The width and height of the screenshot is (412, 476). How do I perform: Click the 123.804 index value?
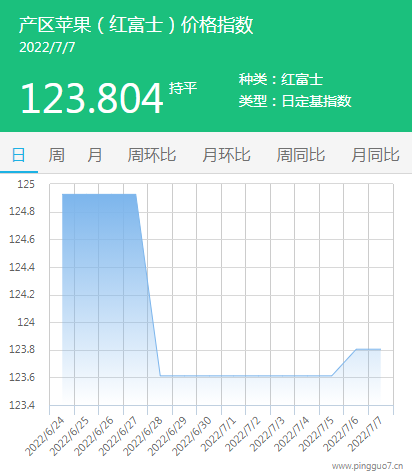[92, 98]
